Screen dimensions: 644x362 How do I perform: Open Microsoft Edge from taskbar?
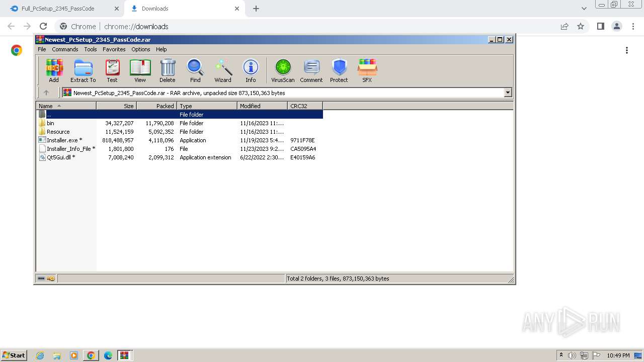click(108, 355)
